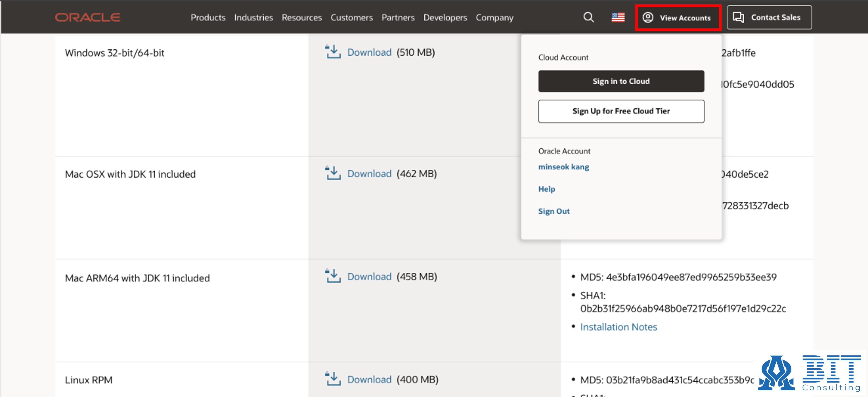868x397 pixels.
Task: Click the '(400 MB)' file size text
Action: coord(417,379)
